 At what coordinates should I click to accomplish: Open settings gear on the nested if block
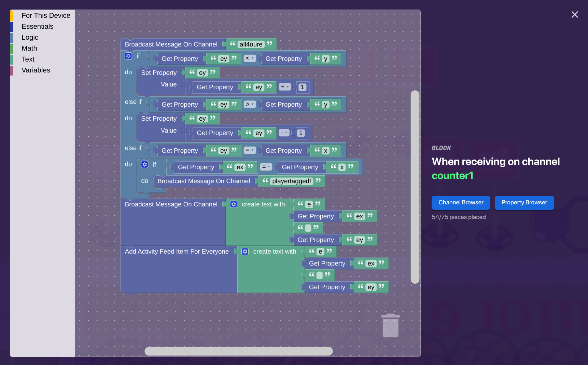[x=144, y=164]
